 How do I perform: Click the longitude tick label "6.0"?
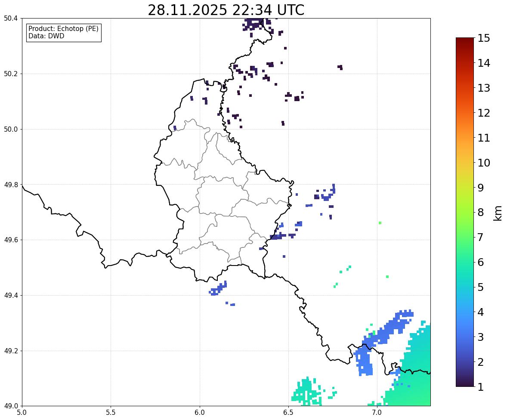[200, 413]
